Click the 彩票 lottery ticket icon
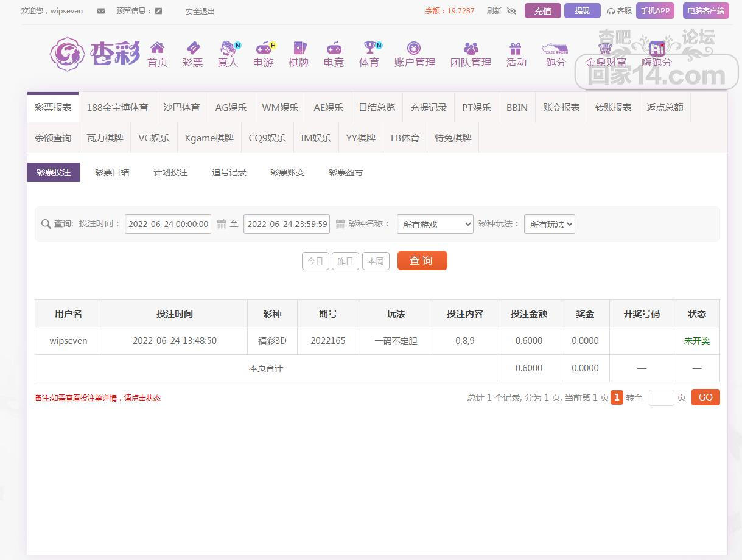This screenshot has width=742, height=560. pyautogui.click(x=192, y=48)
